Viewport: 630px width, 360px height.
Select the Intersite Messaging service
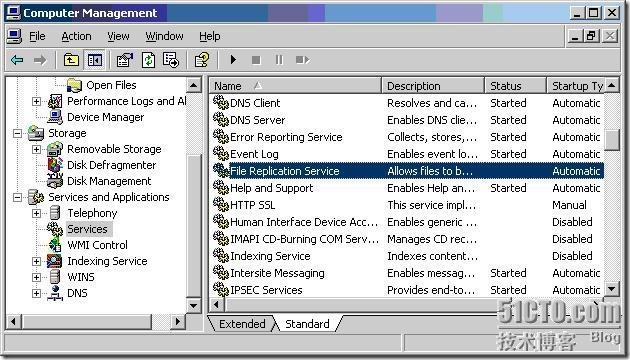coord(407,273)
